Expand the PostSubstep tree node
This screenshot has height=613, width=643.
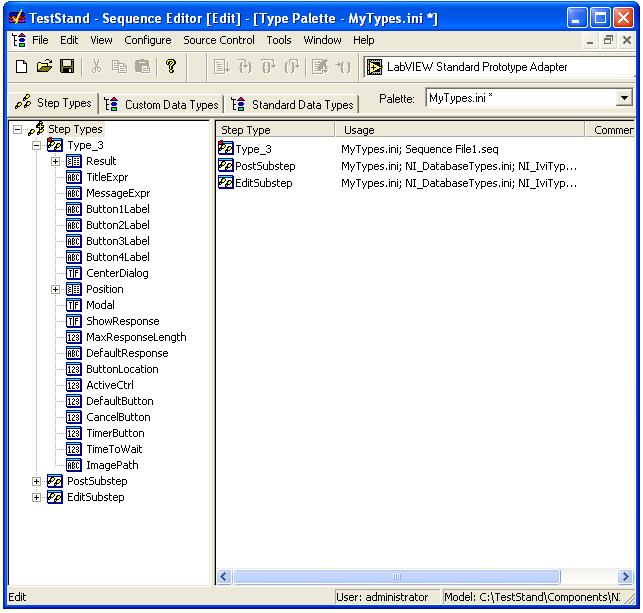[36, 481]
